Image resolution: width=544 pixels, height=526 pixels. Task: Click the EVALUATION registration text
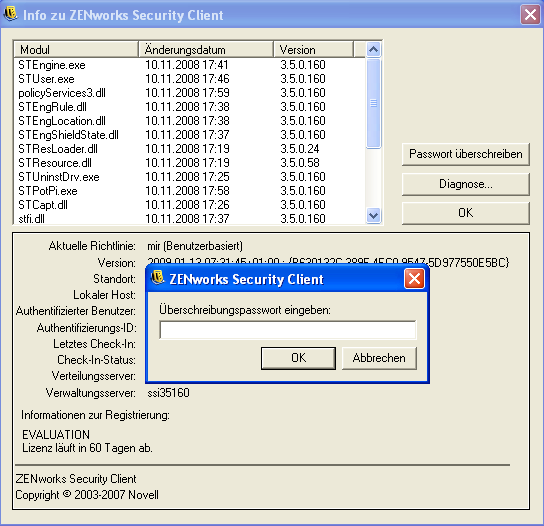coord(56,435)
